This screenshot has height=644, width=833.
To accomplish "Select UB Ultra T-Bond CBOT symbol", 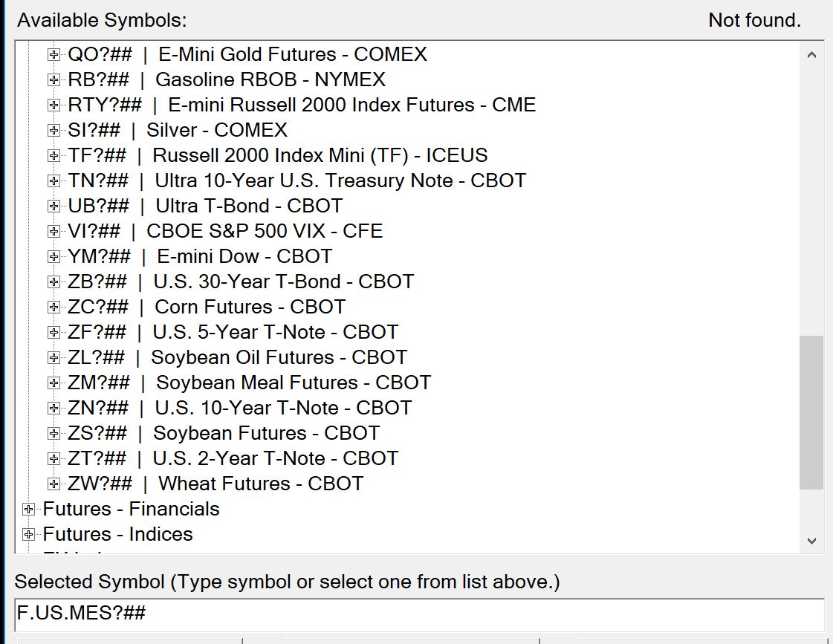I will [x=205, y=206].
